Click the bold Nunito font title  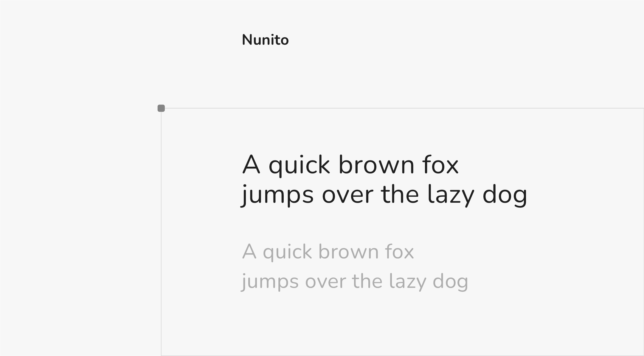[265, 40]
